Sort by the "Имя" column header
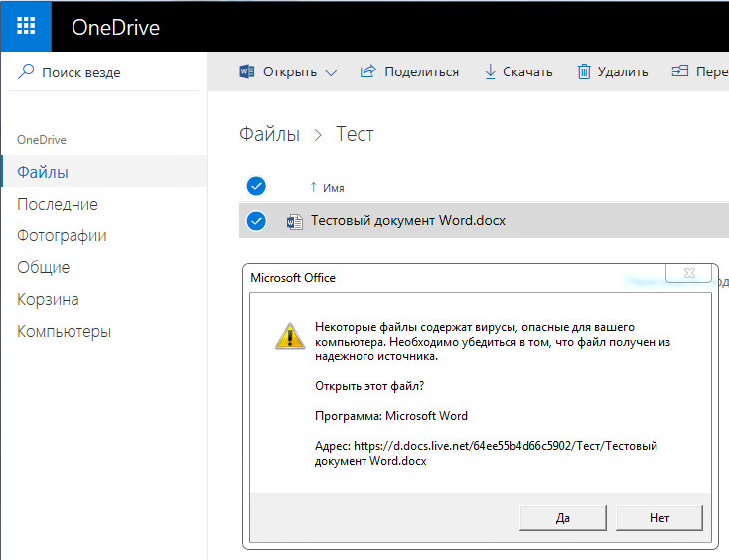The width and height of the screenshot is (729, 560). 333,188
